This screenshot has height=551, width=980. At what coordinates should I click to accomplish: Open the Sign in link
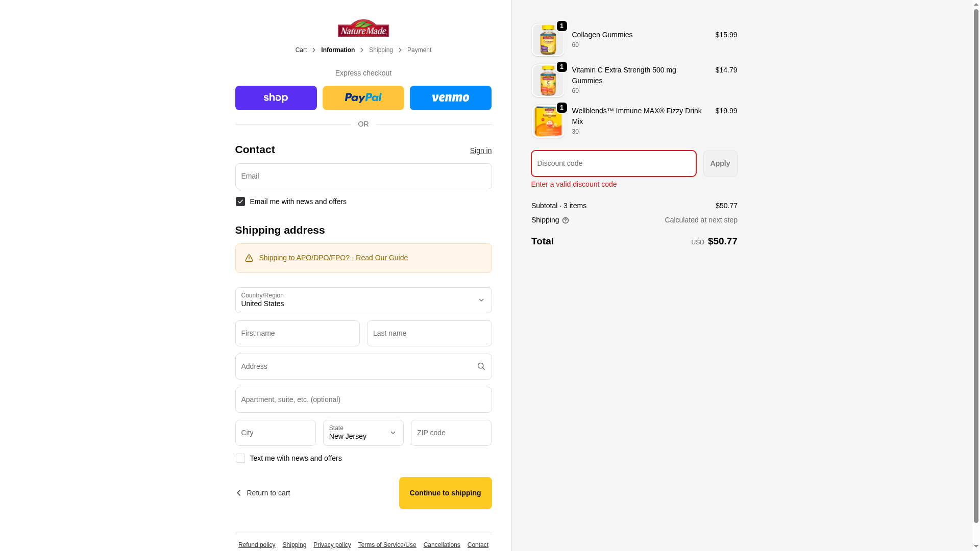480,151
